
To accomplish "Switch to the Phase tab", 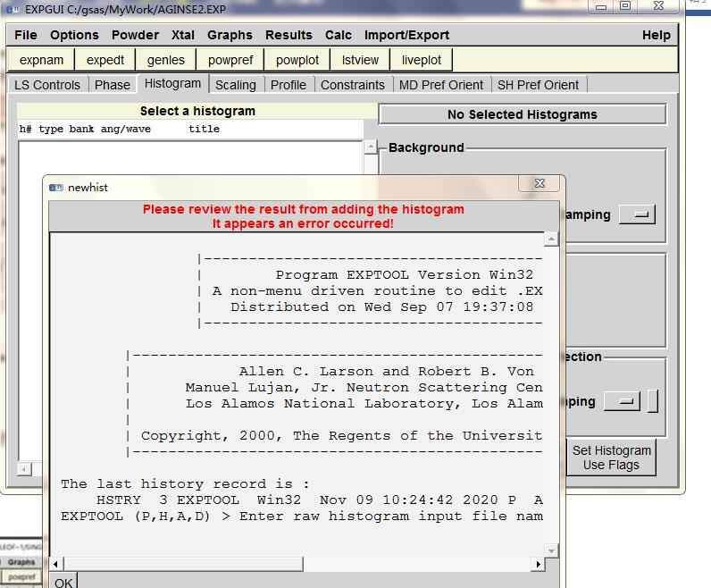I will [113, 85].
